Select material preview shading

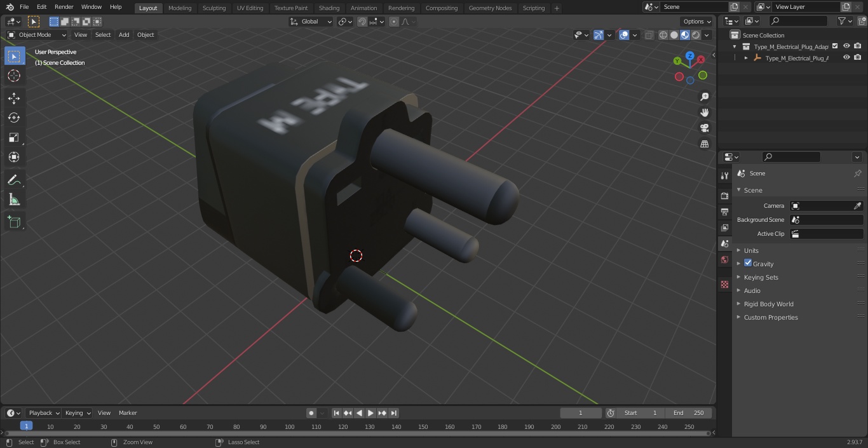pyautogui.click(x=685, y=35)
